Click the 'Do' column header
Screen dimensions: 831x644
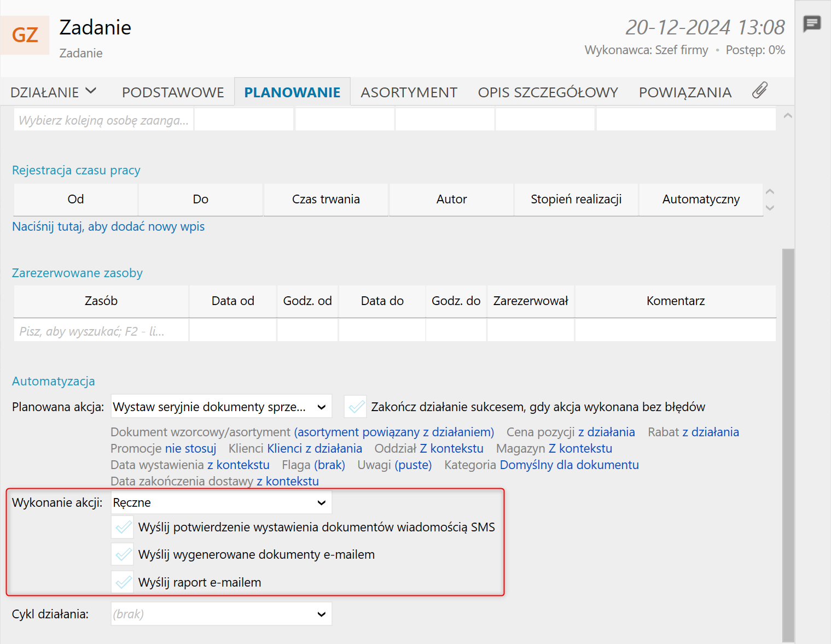tap(200, 199)
